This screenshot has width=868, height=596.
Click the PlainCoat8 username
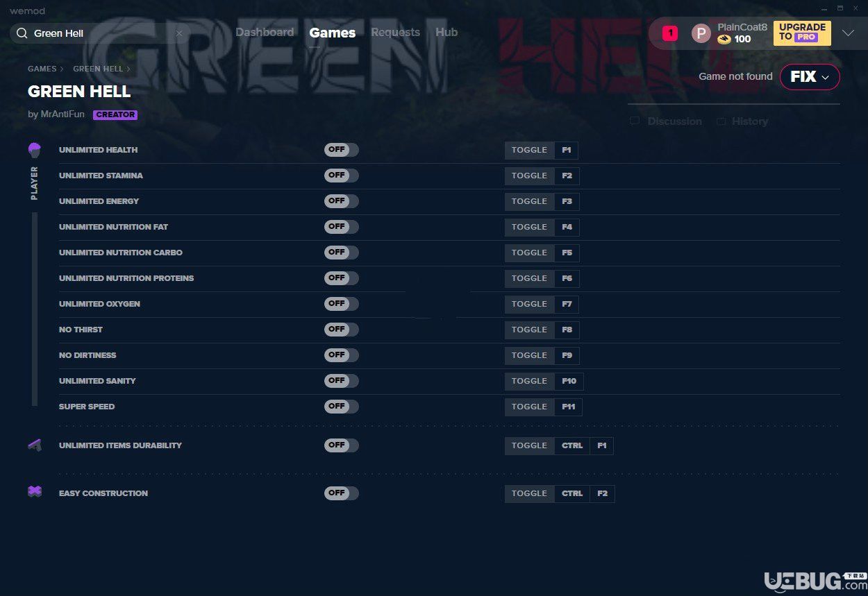[x=742, y=27]
